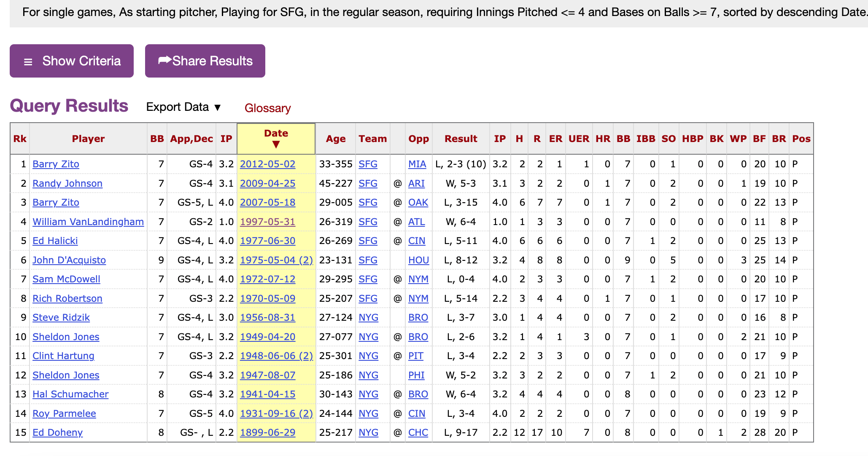Sort by the UER column header

click(579, 139)
